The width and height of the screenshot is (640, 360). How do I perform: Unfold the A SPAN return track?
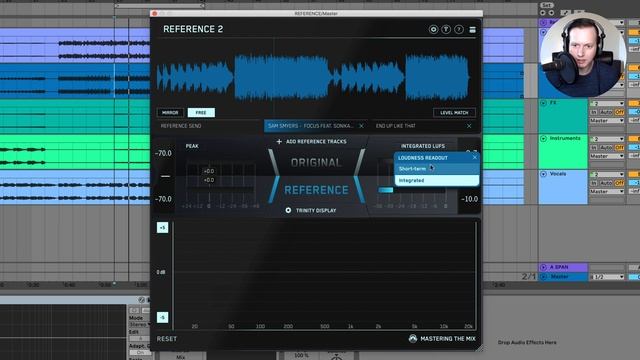tap(543, 267)
